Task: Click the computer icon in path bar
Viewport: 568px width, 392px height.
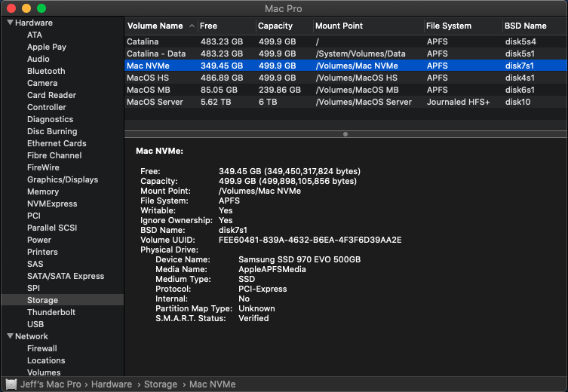Action: 11,384
